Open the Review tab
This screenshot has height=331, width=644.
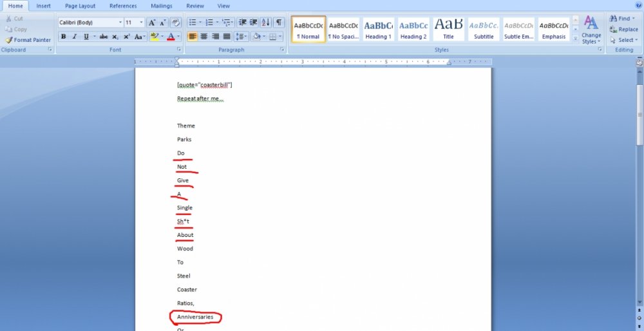(x=195, y=6)
